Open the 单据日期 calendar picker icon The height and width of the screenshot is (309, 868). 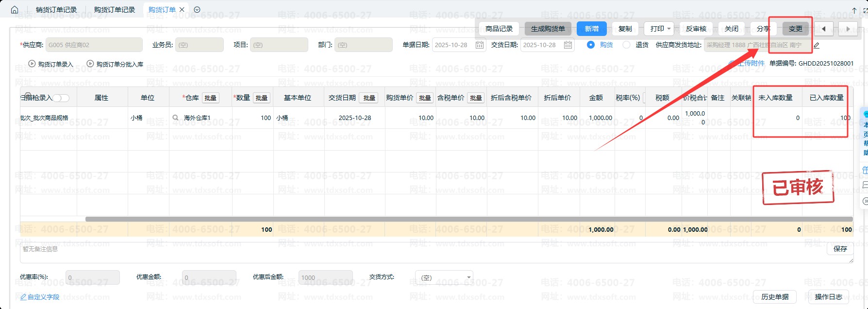pyautogui.click(x=480, y=45)
